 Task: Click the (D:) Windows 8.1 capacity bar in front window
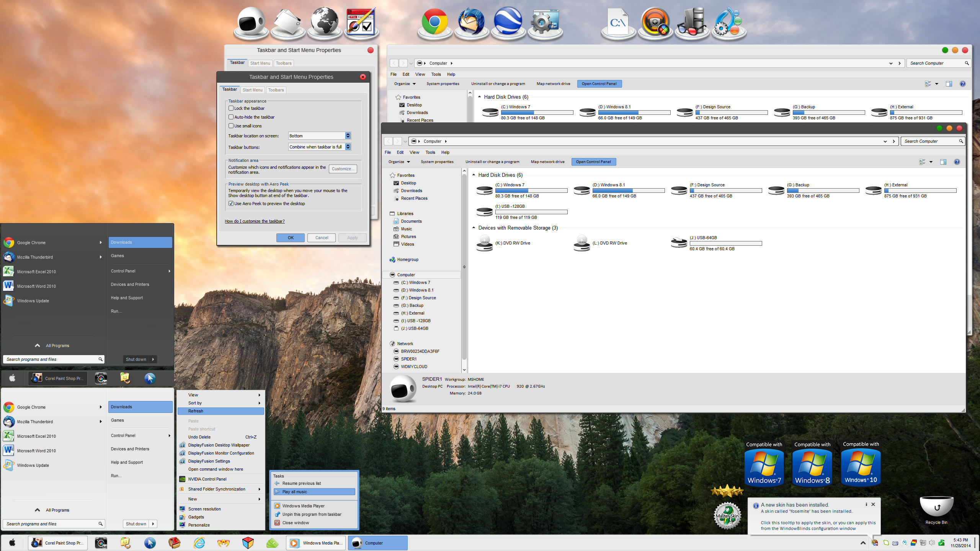(x=629, y=191)
